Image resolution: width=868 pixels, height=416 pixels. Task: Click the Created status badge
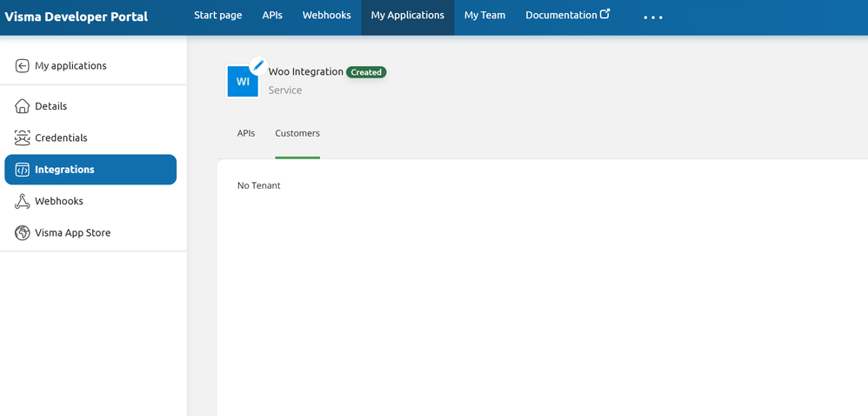tap(366, 72)
